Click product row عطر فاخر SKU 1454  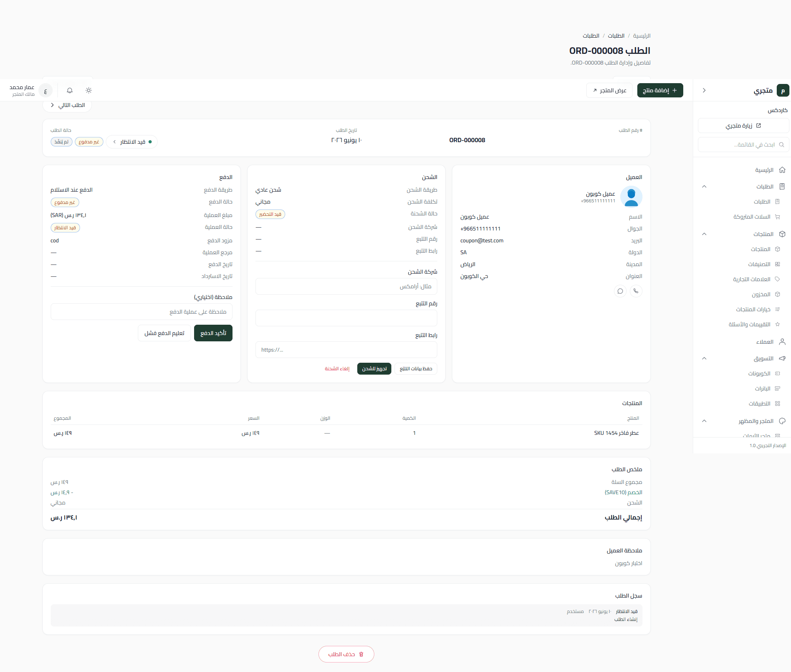coord(346,433)
